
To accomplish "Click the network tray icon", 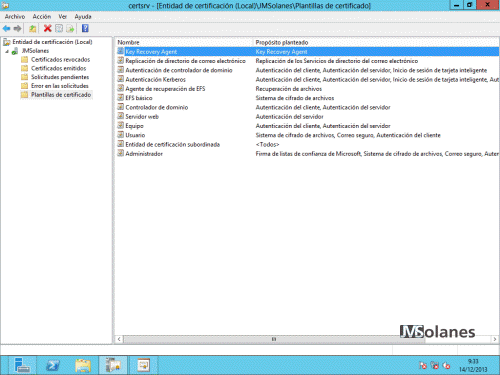I will 435,366.
